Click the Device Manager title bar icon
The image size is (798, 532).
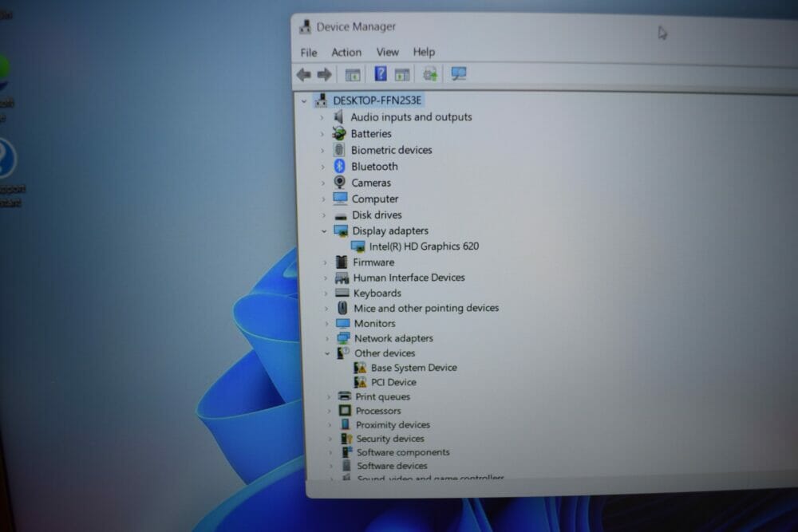[306, 26]
